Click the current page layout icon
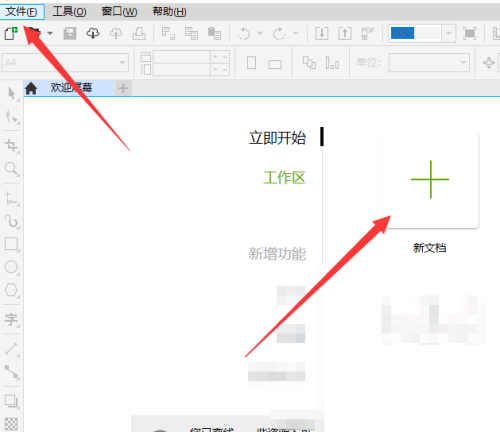 [332, 62]
